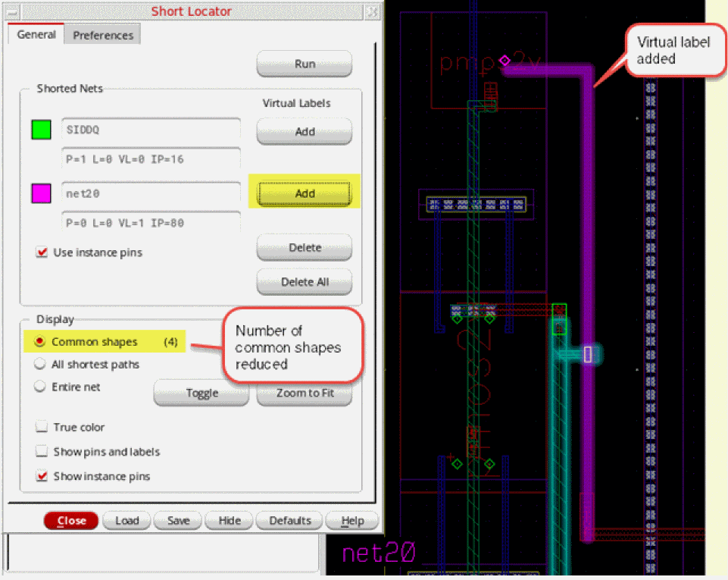Click Zoom to Fit button
This screenshot has height=580, width=728.
[305, 393]
